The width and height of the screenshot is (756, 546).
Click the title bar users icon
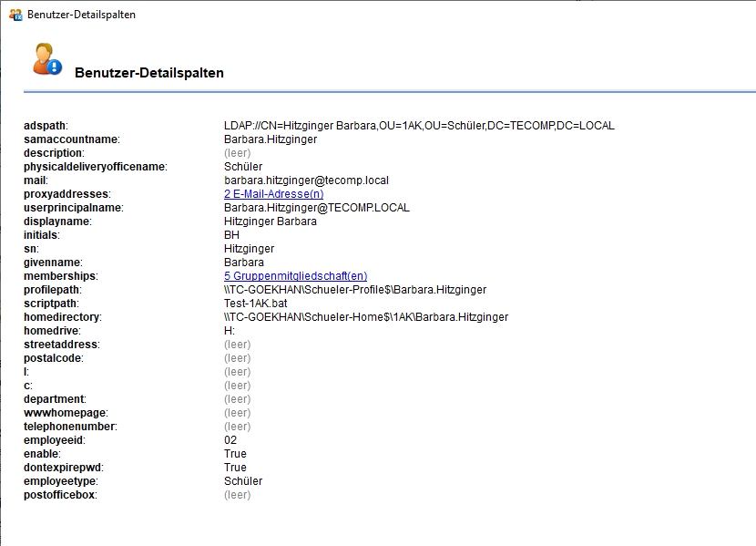coord(15,15)
